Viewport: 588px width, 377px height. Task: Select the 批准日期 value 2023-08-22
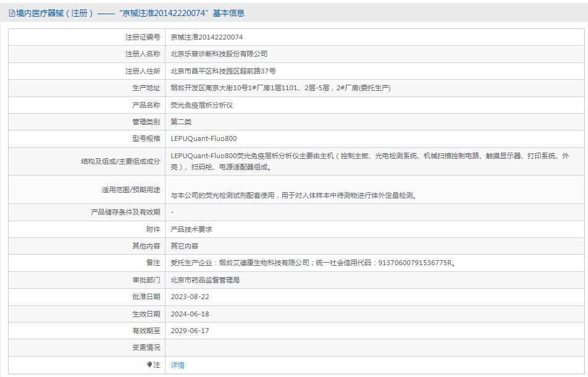pyautogui.click(x=190, y=297)
